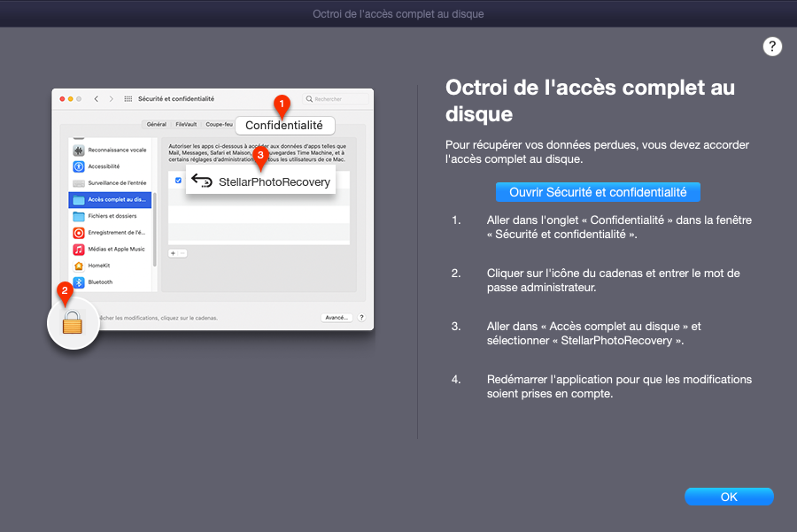Click the padlock icon in illustration
Screen dimensions: 797x532
click(73, 322)
